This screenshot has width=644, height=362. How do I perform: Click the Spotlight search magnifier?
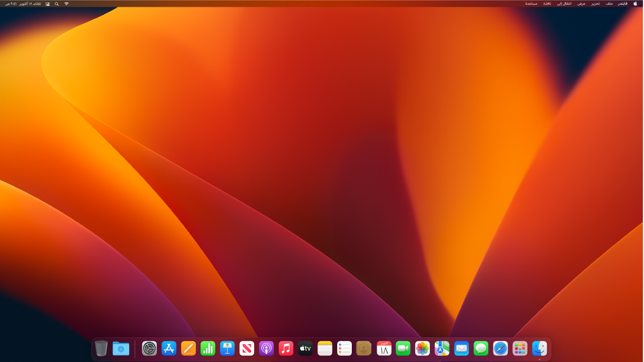pyautogui.click(x=57, y=3)
